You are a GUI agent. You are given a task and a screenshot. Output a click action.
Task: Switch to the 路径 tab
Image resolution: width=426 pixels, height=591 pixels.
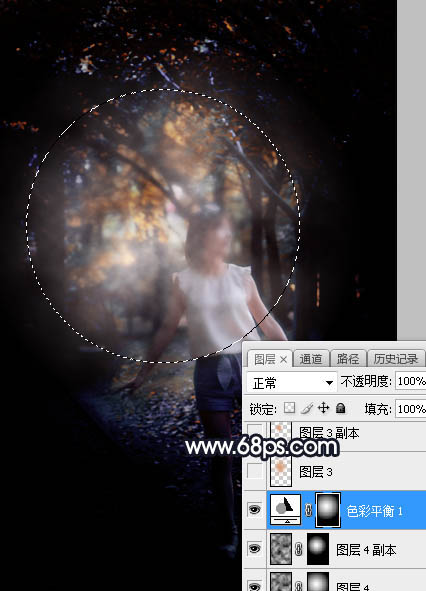click(x=347, y=359)
